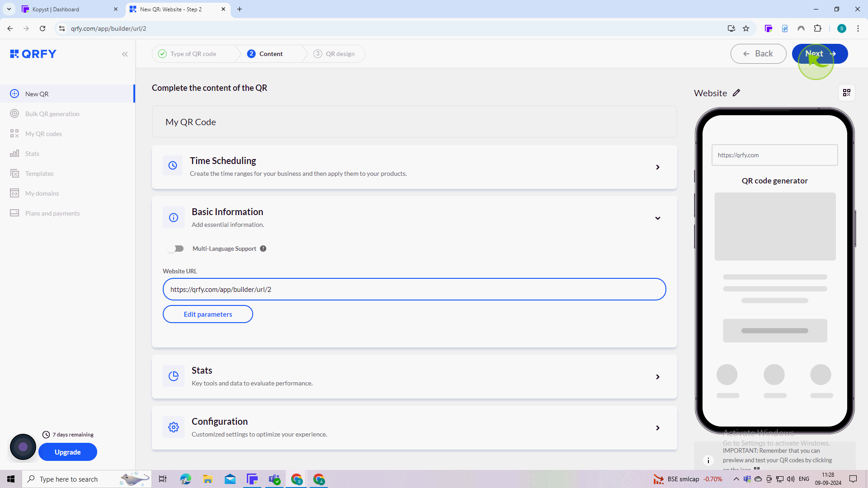Click 7 days remaining text
The height and width of the screenshot is (488, 868).
(x=73, y=435)
